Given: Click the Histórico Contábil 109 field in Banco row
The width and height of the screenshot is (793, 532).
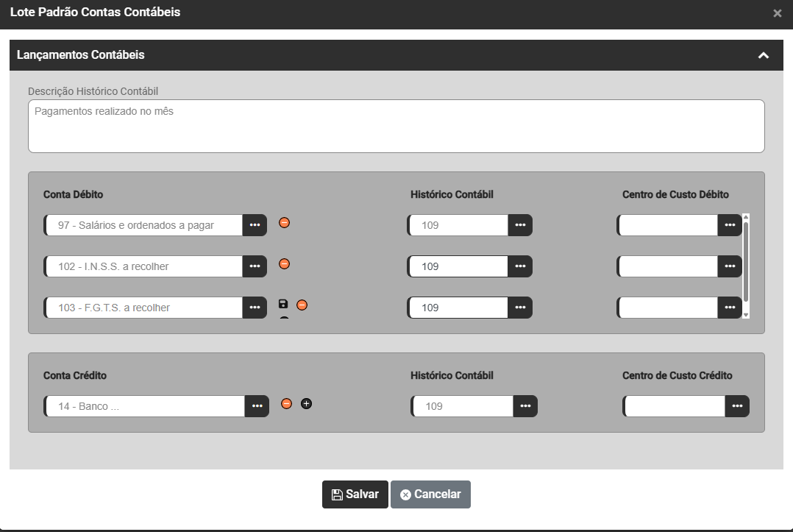Looking at the screenshot, I should (462, 406).
